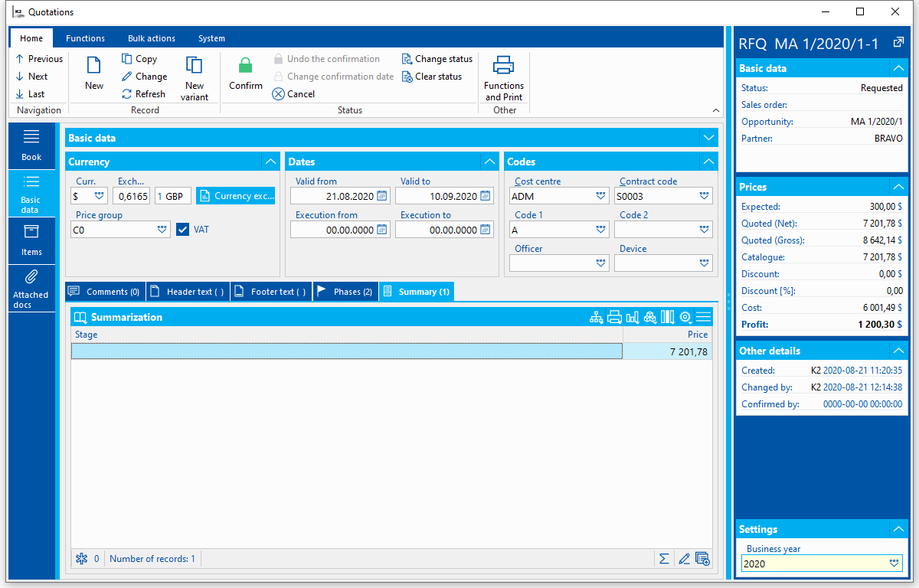Screen dimensions: 919x588
Task: Open Functions and Print
Action: 504,77
